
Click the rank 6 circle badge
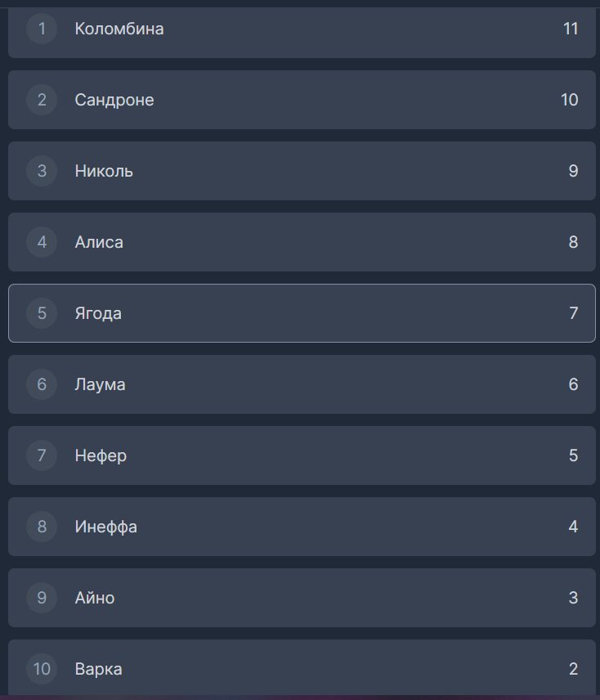coord(42,384)
